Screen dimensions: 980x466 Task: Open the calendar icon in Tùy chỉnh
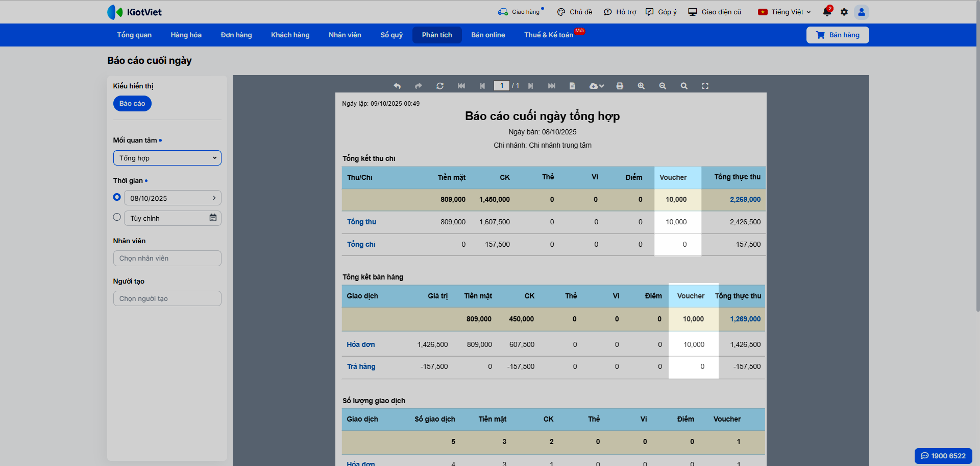(x=213, y=218)
